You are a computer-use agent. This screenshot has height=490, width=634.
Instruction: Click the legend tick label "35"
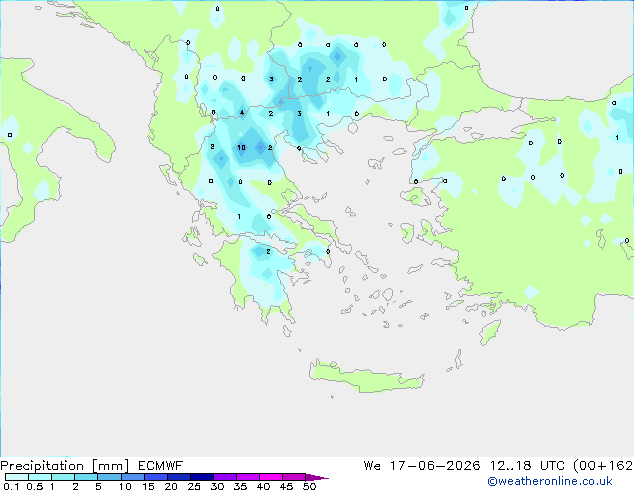(240, 486)
